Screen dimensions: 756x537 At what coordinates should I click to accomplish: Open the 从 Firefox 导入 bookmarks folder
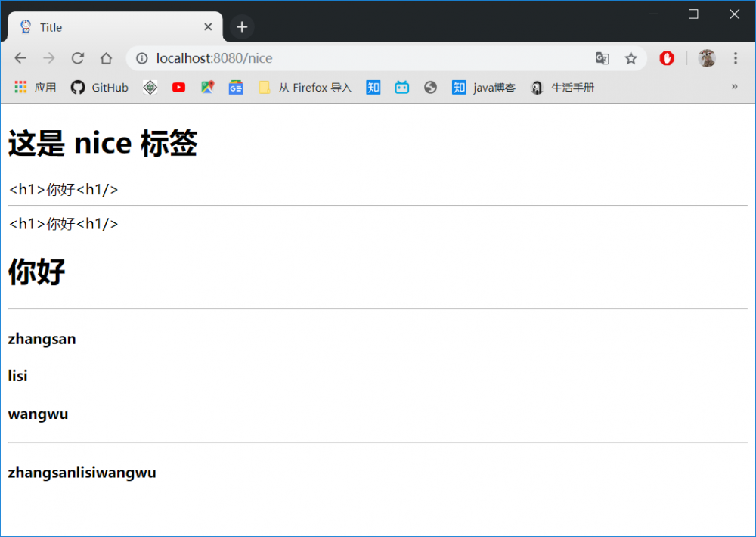pyautogui.click(x=305, y=87)
